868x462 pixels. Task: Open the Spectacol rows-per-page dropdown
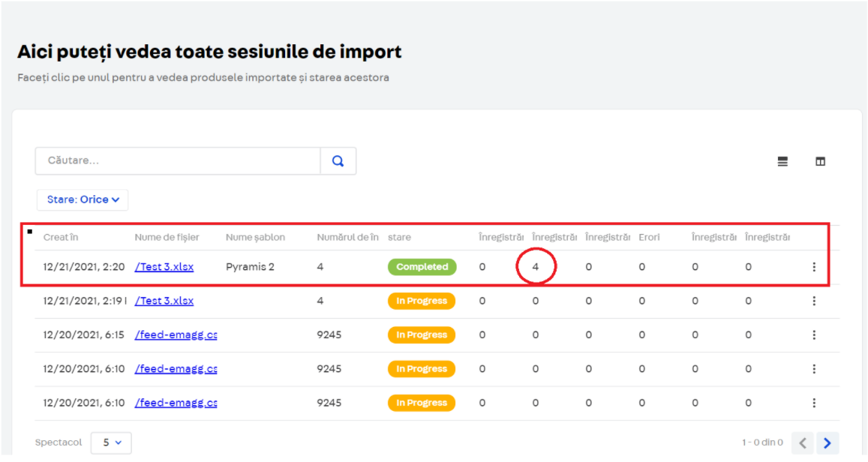(111, 442)
